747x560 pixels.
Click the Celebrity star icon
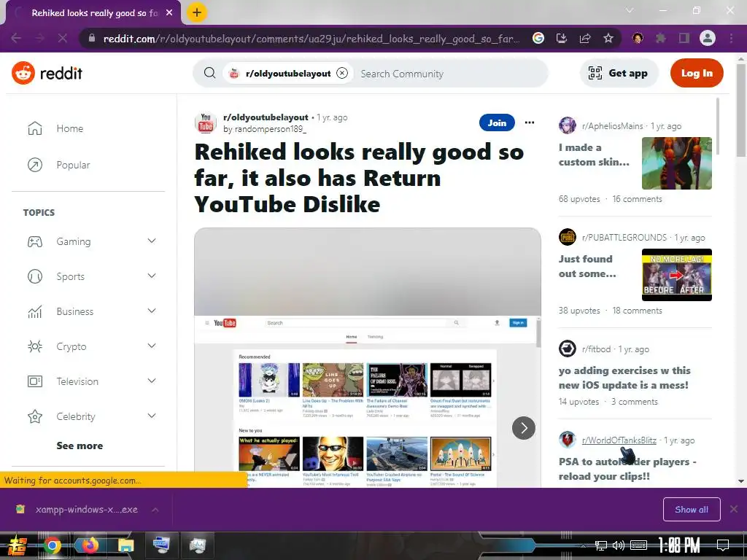pyautogui.click(x=35, y=416)
